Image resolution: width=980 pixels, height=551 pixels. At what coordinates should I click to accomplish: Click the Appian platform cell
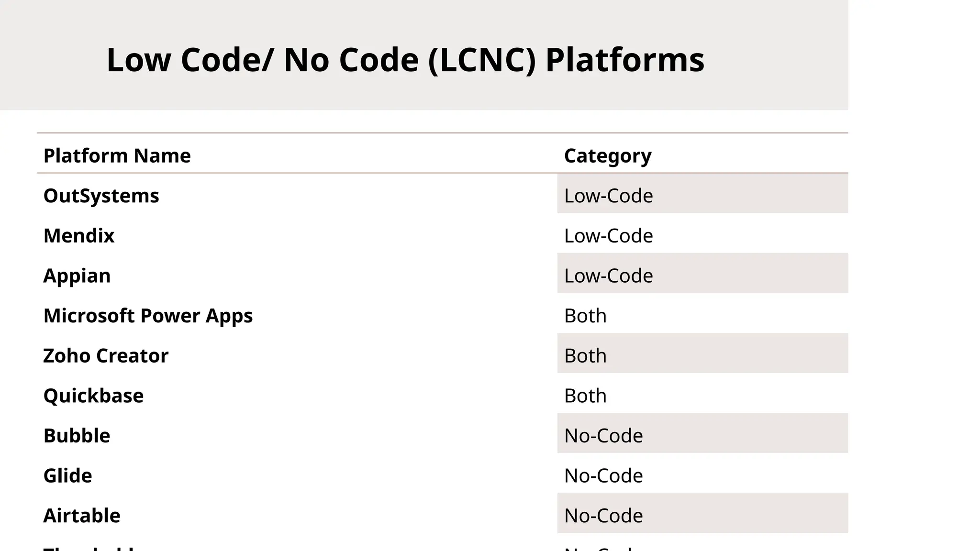pyautogui.click(x=77, y=275)
